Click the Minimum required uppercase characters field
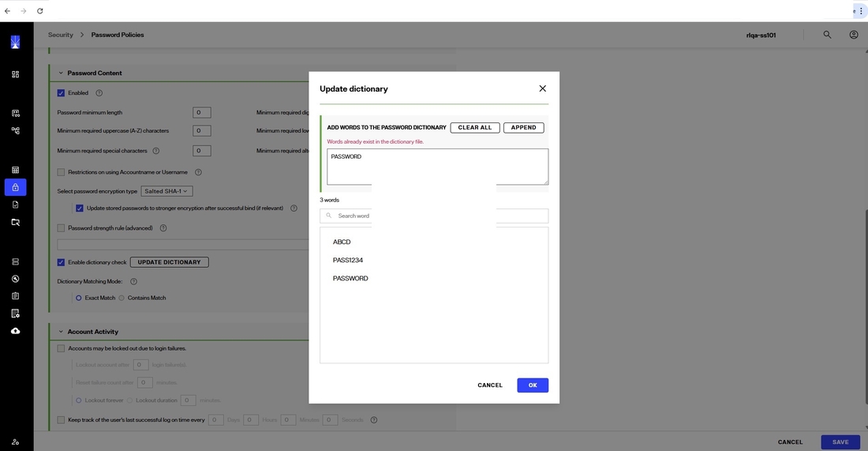 pyautogui.click(x=201, y=131)
